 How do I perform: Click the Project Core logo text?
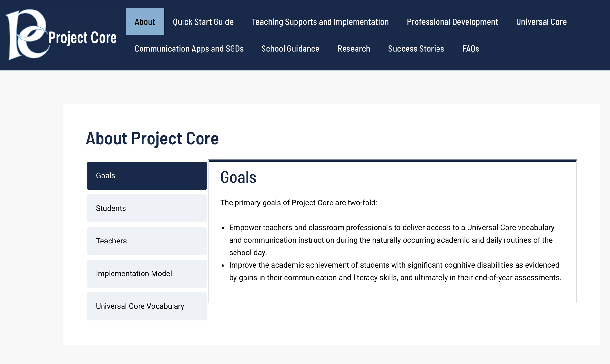point(82,38)
